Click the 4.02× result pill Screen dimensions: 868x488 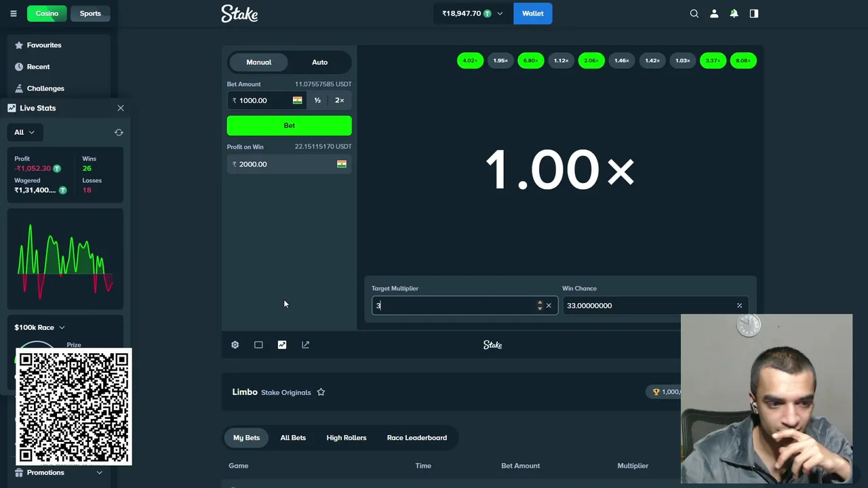470,61
